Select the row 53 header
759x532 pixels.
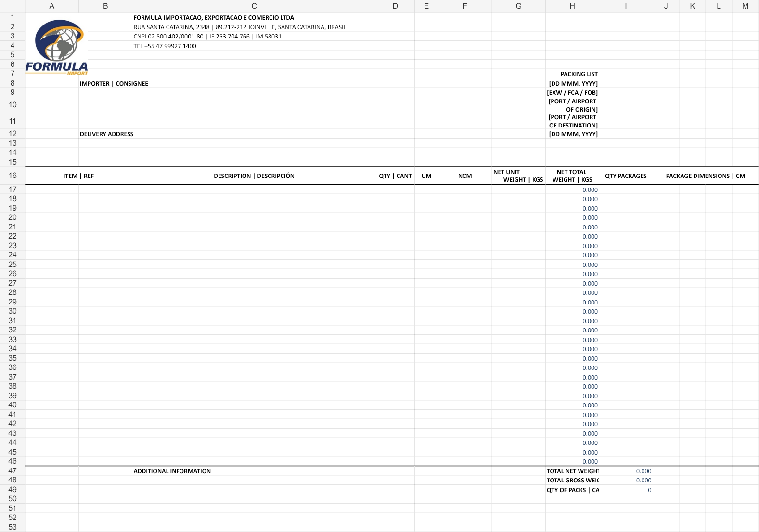[x=13, y=527]
